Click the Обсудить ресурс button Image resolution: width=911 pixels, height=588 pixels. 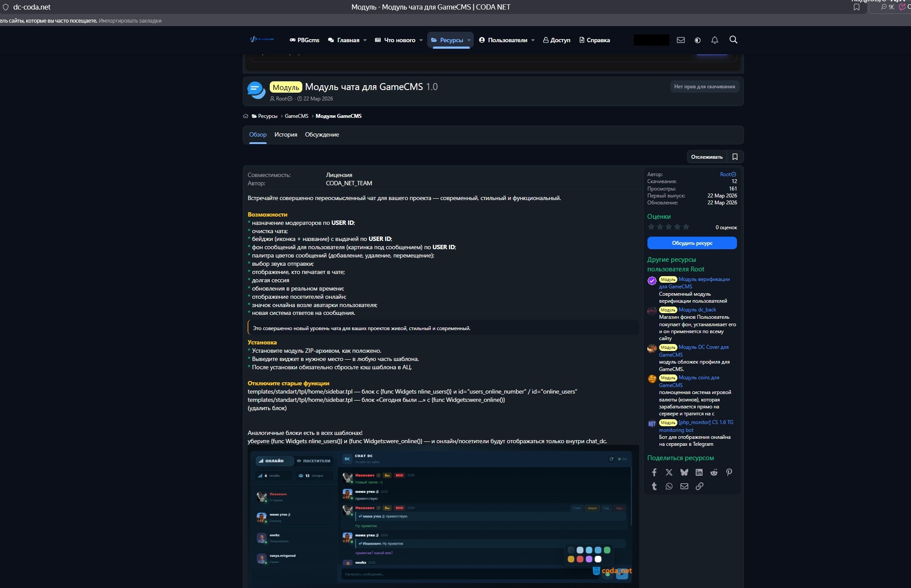692,243
